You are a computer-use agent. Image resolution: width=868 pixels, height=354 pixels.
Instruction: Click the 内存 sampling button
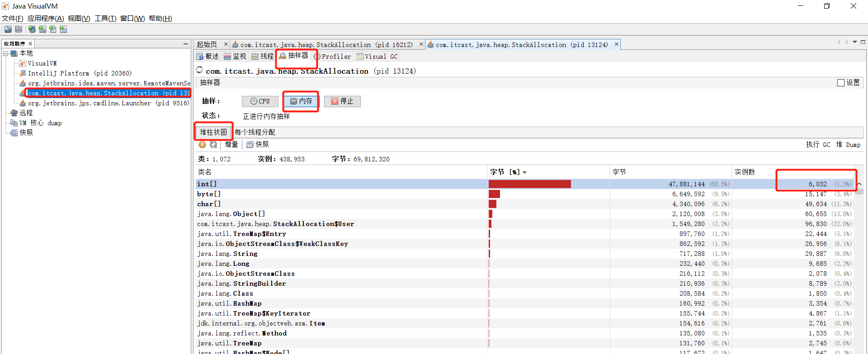(301, 101)
